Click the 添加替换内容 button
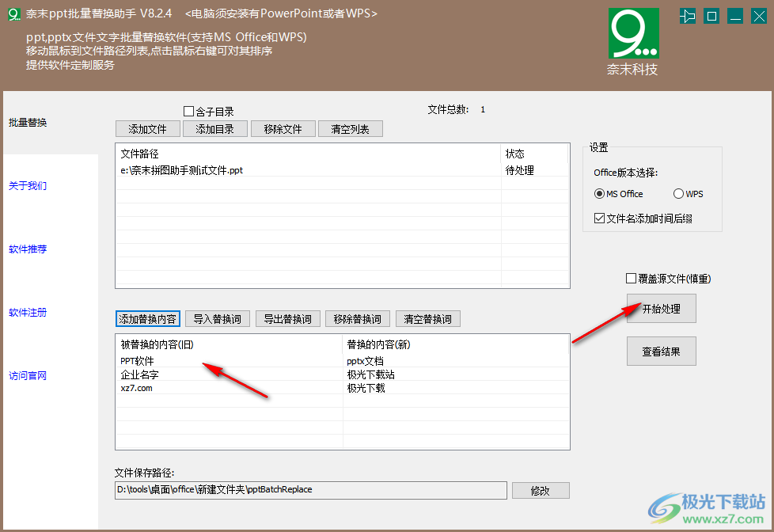The width and height of the screenshot is (774, 532). coord(147,318)
